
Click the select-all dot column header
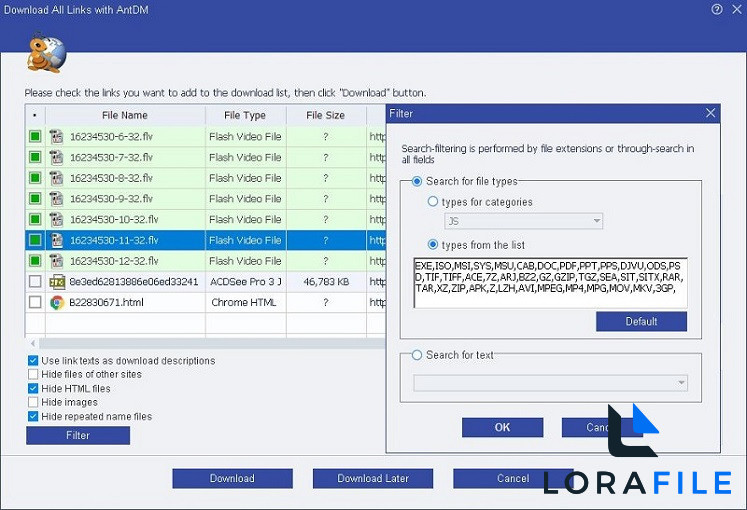coord(35,115)
